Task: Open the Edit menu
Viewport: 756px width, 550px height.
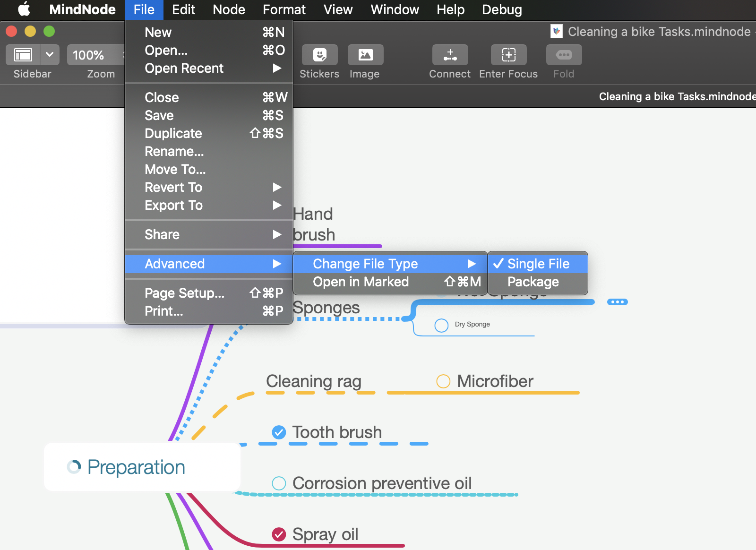Action: (x=183, y=9)
